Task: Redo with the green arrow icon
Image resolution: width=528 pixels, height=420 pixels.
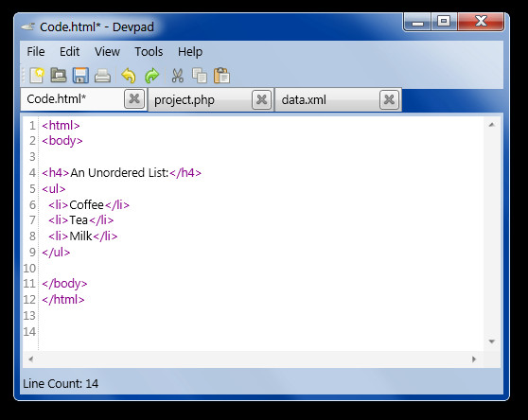Action: tap(151, 76)
